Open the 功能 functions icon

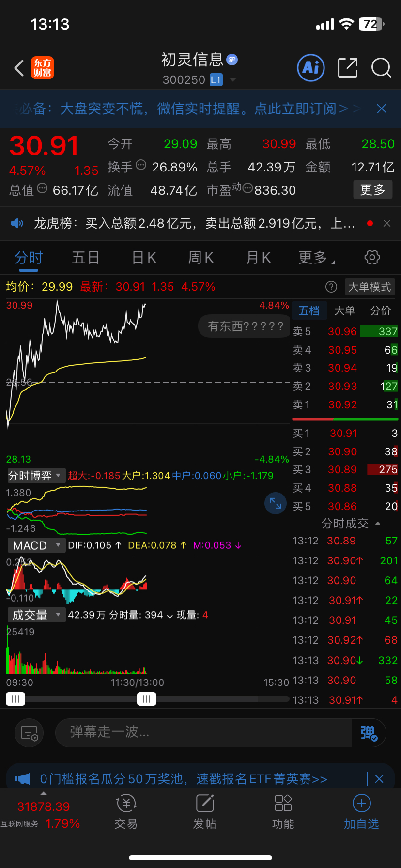283,803
